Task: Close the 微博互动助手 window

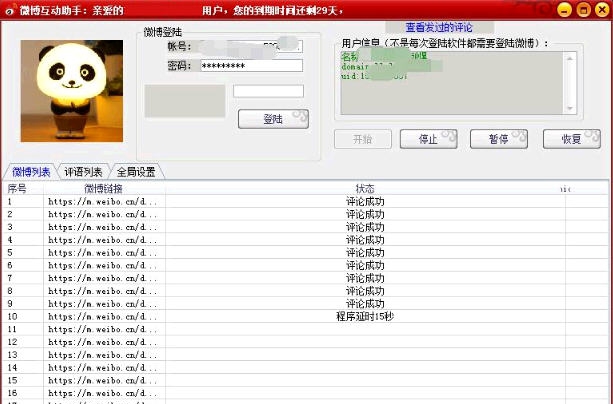Action: 602,10
